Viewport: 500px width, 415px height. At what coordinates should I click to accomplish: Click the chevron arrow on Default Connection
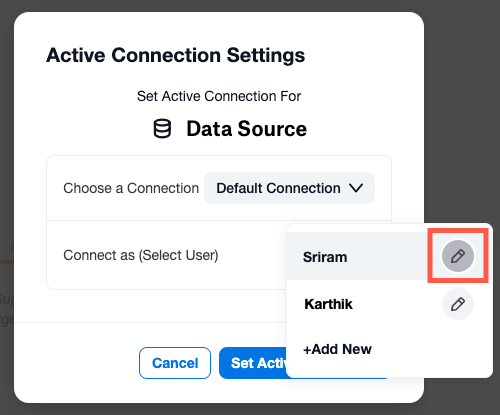(356, 188)
